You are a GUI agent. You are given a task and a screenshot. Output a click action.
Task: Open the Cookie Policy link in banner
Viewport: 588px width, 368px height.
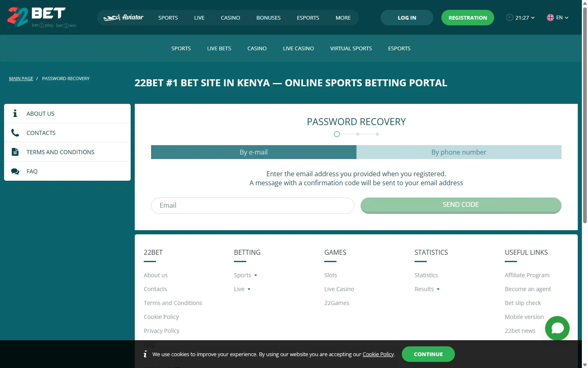[378, 354]
